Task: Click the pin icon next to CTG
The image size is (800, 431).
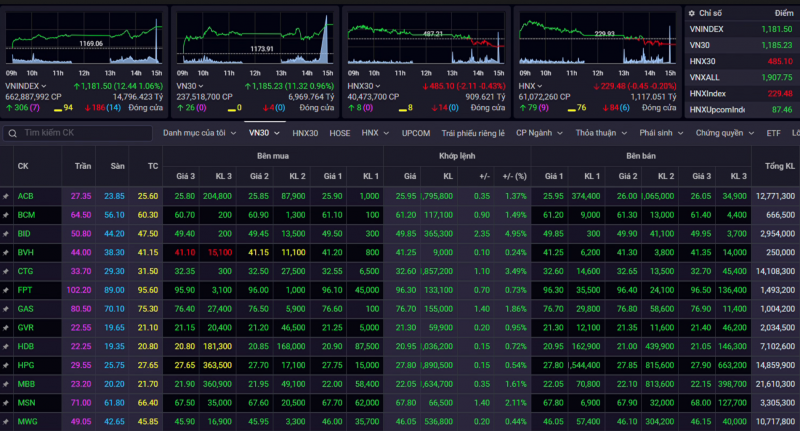Action: 6,271
